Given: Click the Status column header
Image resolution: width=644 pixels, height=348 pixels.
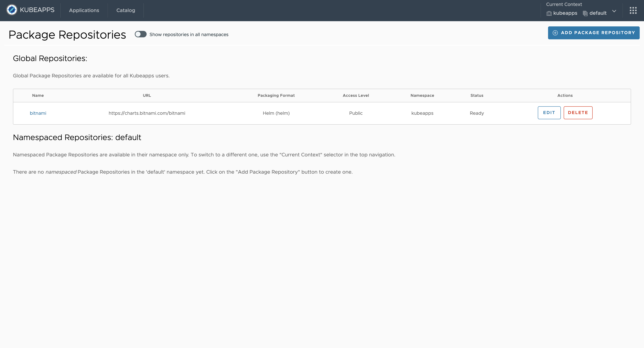Looking at the screenshot, I should tap(477, 95).
